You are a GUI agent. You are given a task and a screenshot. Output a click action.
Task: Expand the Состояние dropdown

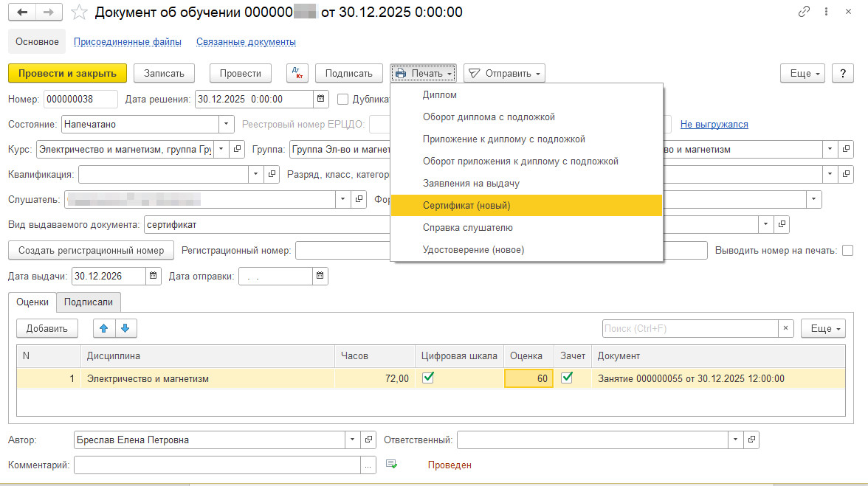(227, 125)
